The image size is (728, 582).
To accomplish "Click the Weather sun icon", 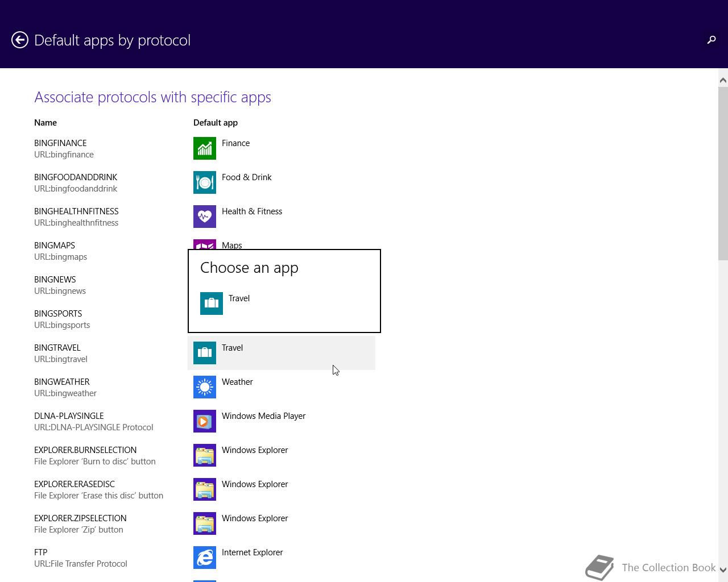I will (205, 387).
